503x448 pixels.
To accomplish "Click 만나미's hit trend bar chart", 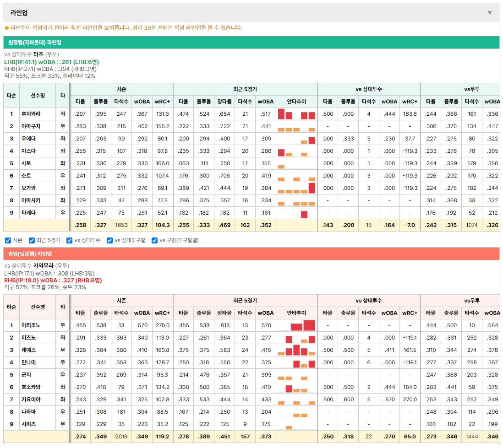I will pos(296,362).
